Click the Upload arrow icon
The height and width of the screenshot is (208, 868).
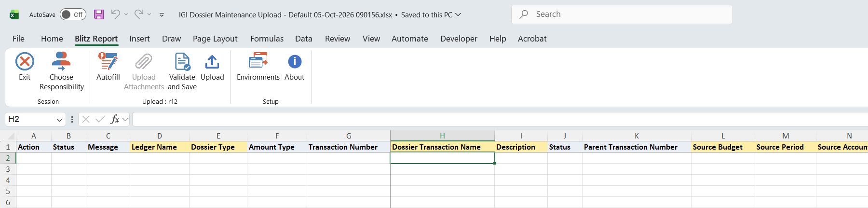[212, 62]
